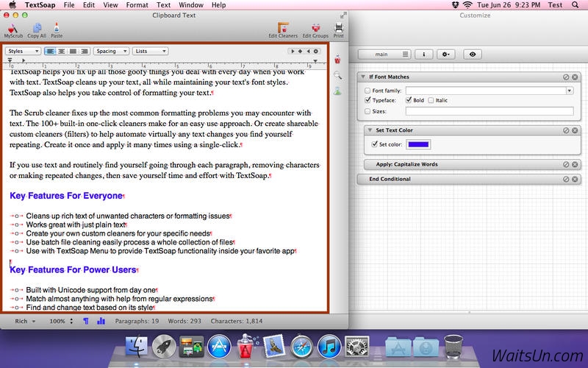This screenshot has height=368, width=588.
Task: Enable the Font family checkbox
Action: (x=367, y=91)
